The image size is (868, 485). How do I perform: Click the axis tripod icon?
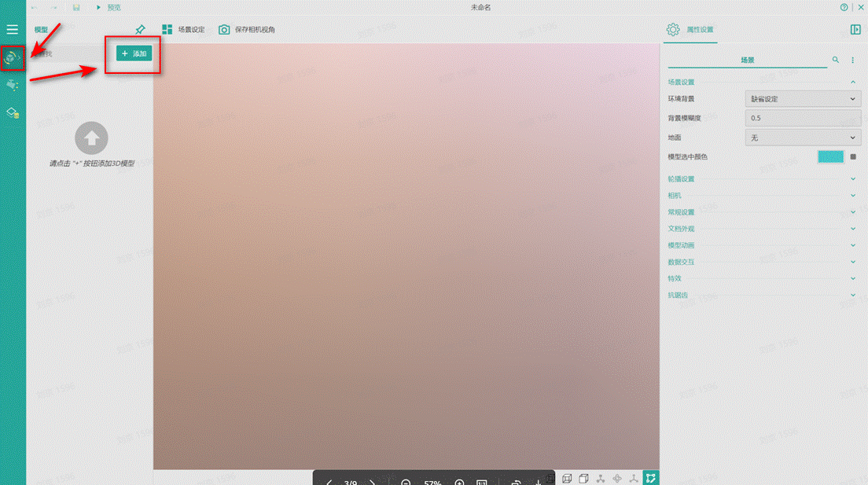[x=634, y=479]
